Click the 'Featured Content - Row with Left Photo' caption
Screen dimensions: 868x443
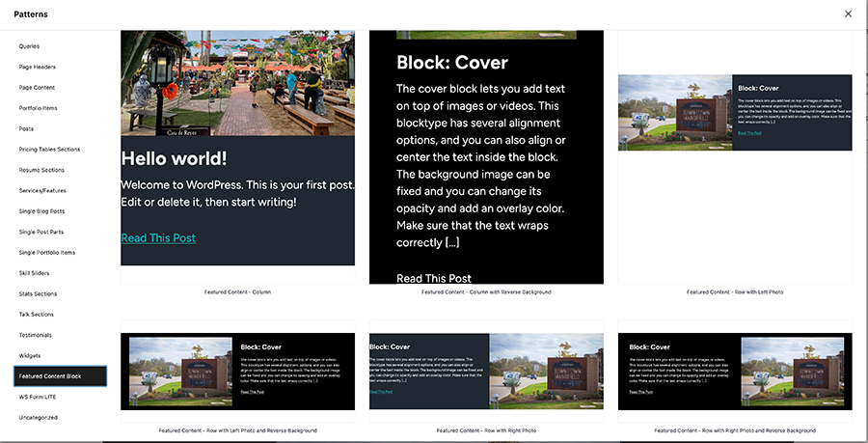click(735, 291)
